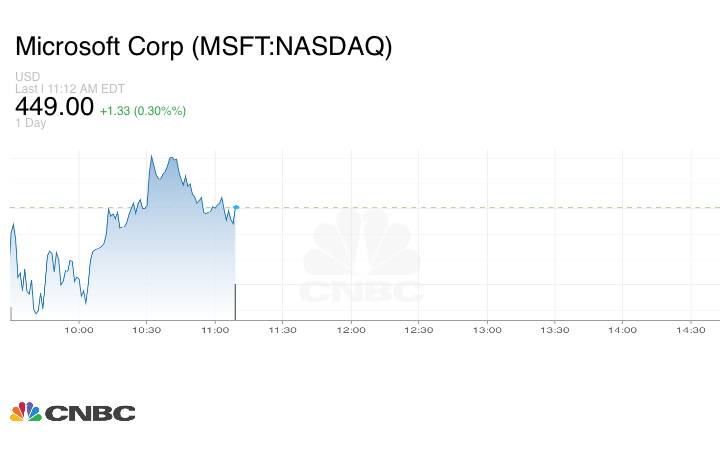Screen dimensions: 720x450
Task: Click the 12:30 time axis label
Action: click(418, 330)
